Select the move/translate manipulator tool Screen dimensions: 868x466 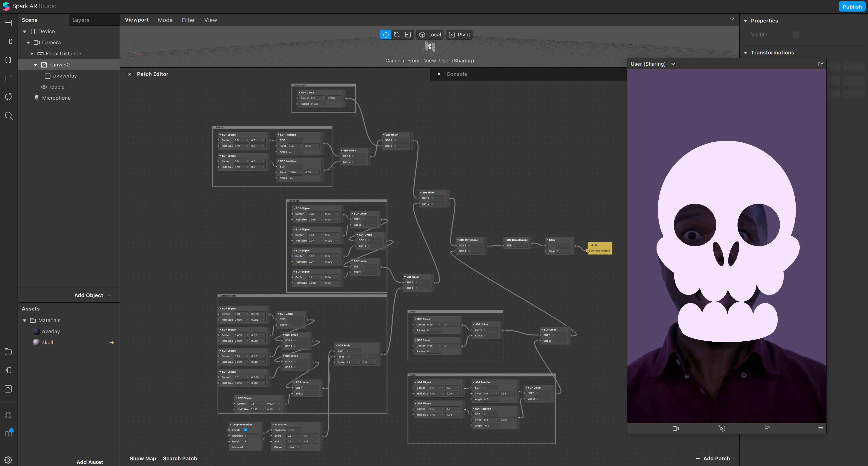pos(385,35)
